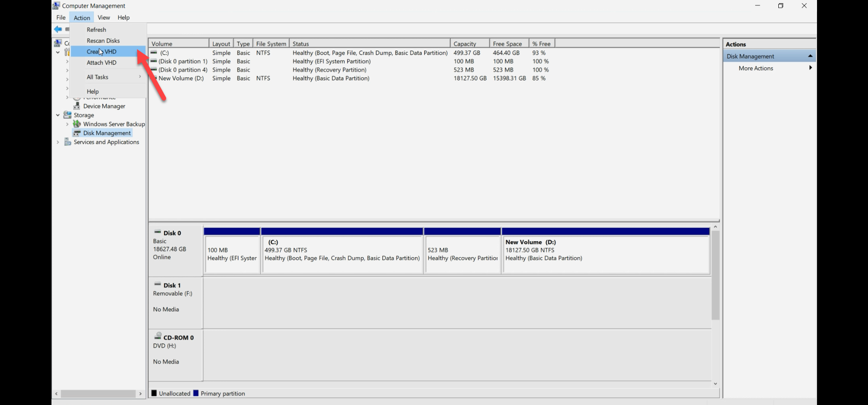Image resolution: width=868 pixels, height=405 pixels.
Task: Expand More Actions arrow in Actions pane
Action: point(810,68)
